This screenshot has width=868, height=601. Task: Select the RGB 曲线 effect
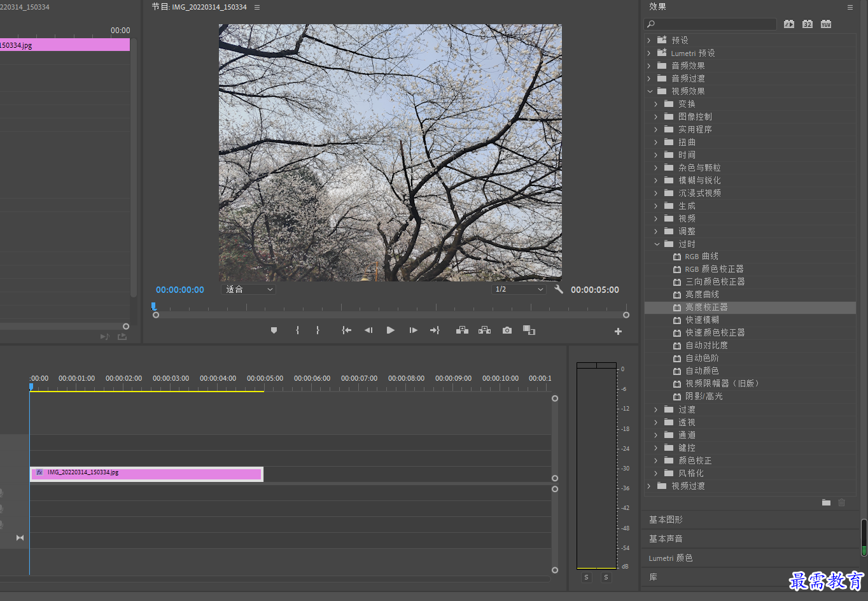pyautogui.click(x=702, y=256)
